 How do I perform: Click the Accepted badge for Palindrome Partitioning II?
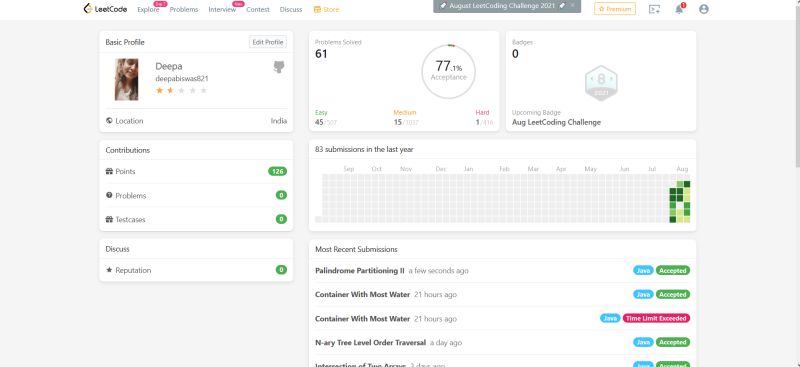pos(672,271)
